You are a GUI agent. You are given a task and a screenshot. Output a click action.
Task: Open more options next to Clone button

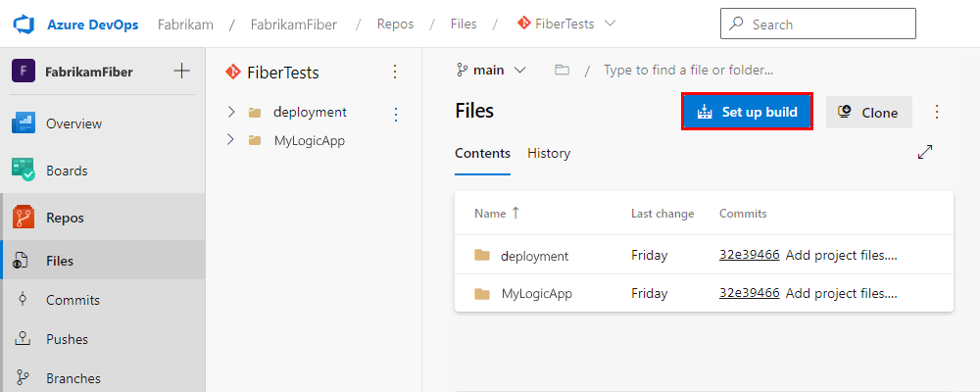[936, 112]
